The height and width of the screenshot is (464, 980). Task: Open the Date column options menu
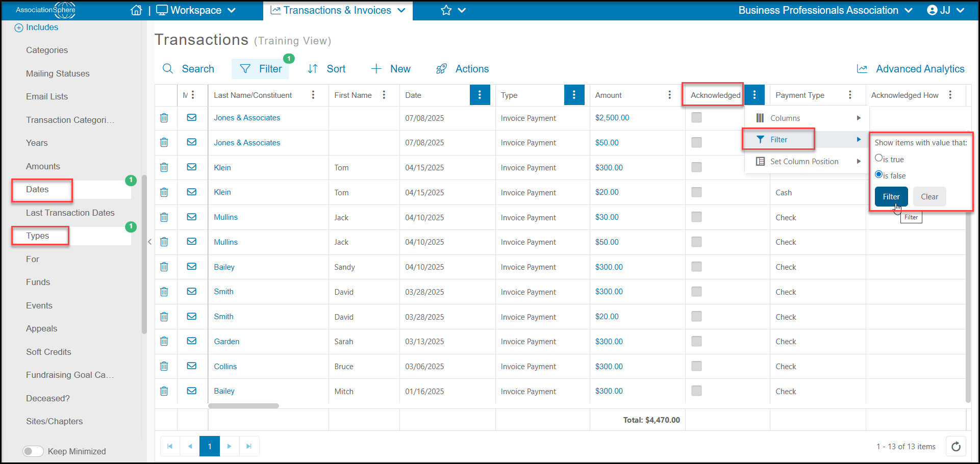480,95
